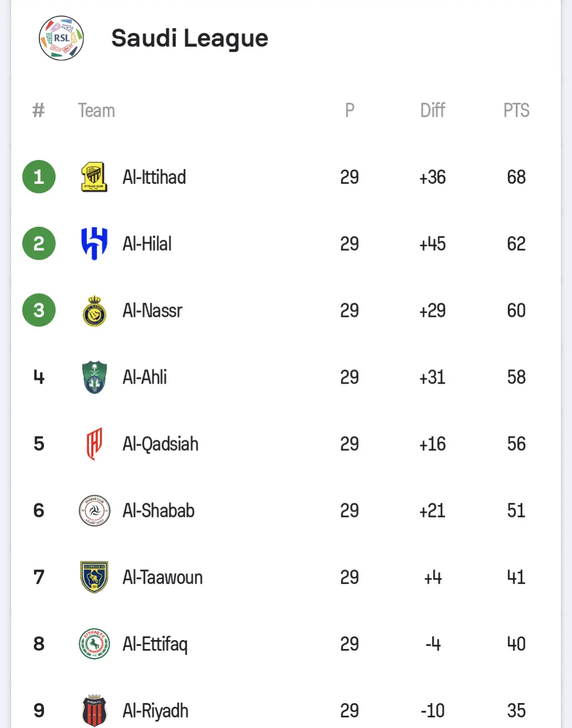Screen dimensions: 572x728
Task: Click the Al-Hilal blue crest icon
Action: pos(94,244)
